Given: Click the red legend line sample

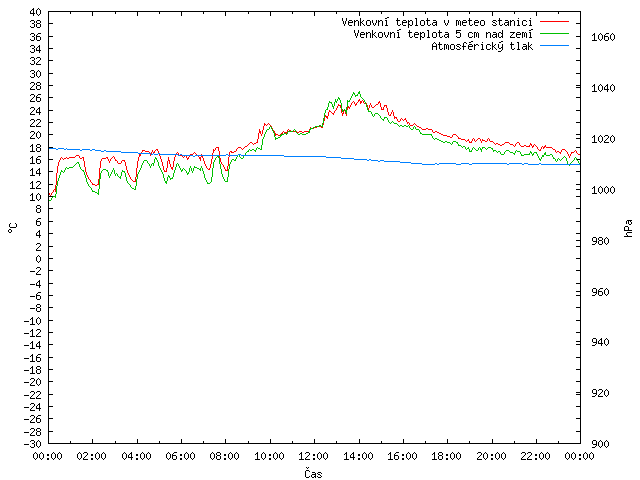Looking at the screenshot, I should tap(554, 21).
